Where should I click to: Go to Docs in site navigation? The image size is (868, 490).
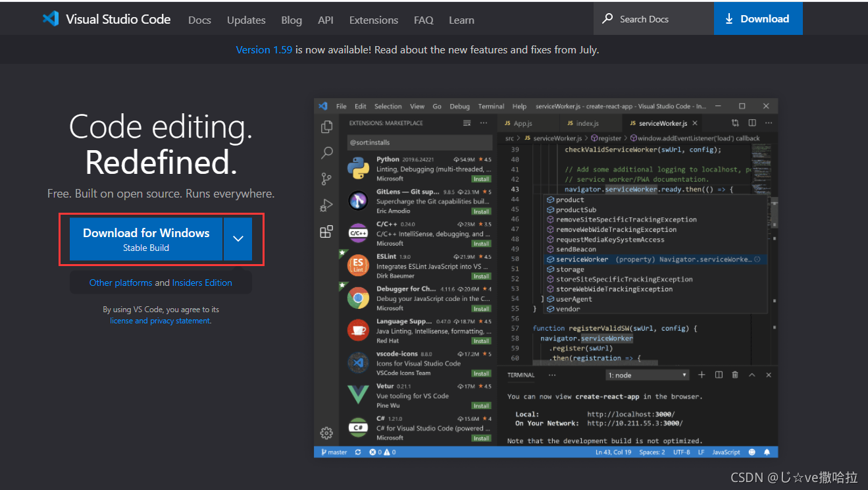coord(199,20)
